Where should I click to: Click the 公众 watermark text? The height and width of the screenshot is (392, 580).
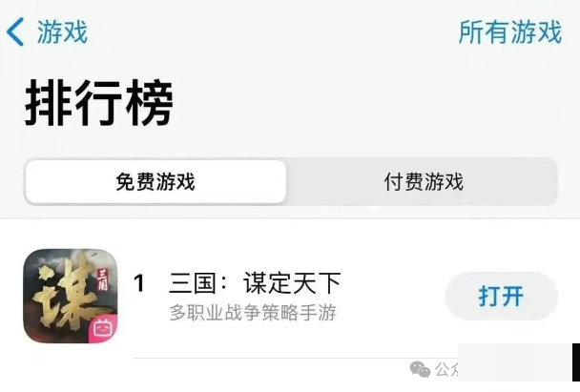click(x=446, y=369)
